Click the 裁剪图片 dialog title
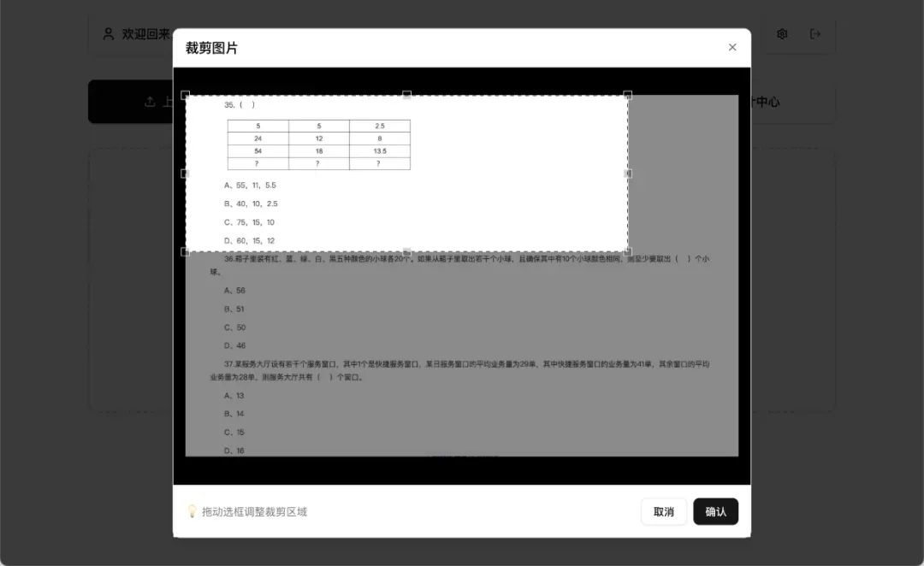 pyautogui.click(x=211, y=48)
